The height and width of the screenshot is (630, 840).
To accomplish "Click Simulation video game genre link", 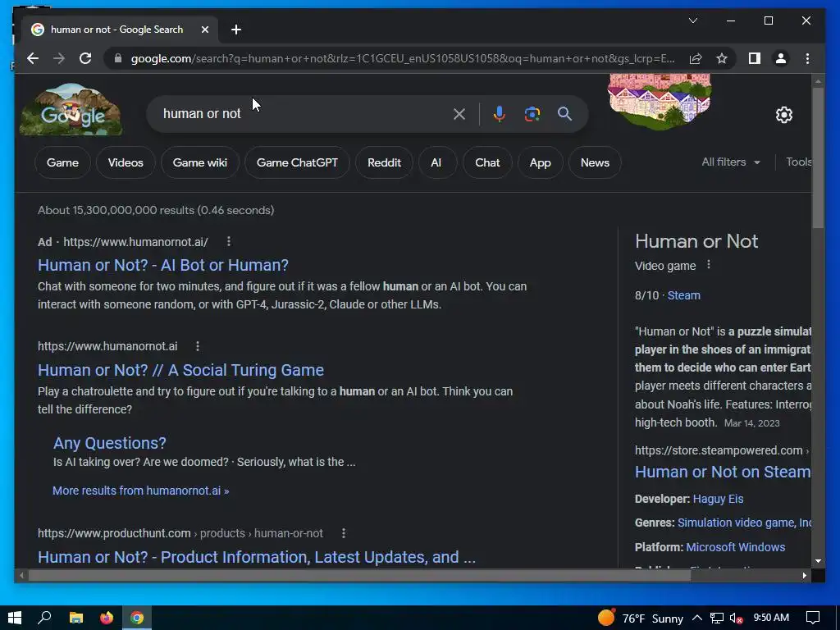I will [x=736, y=523].
